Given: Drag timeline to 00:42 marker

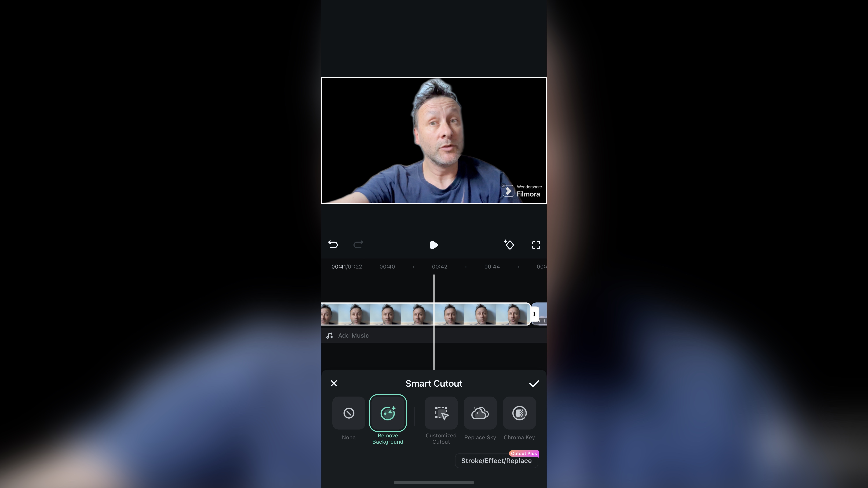Looking at the screenshot, I should pyautogui.click(x=439, y=266).
